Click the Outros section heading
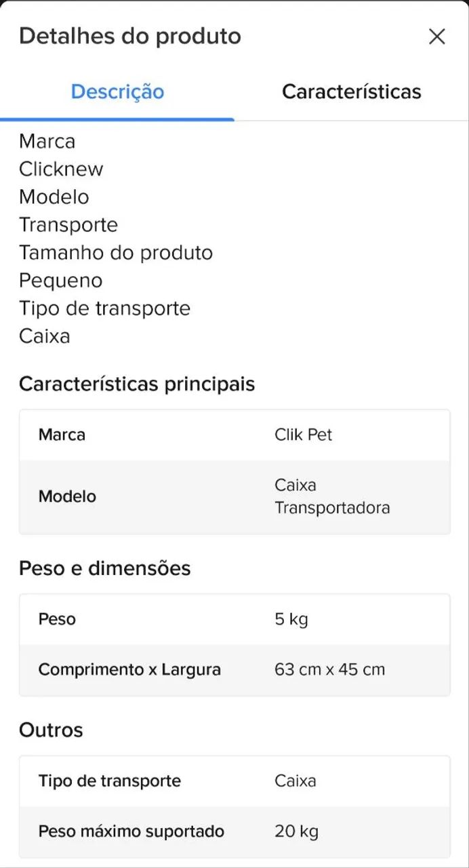 click(51, 730)
